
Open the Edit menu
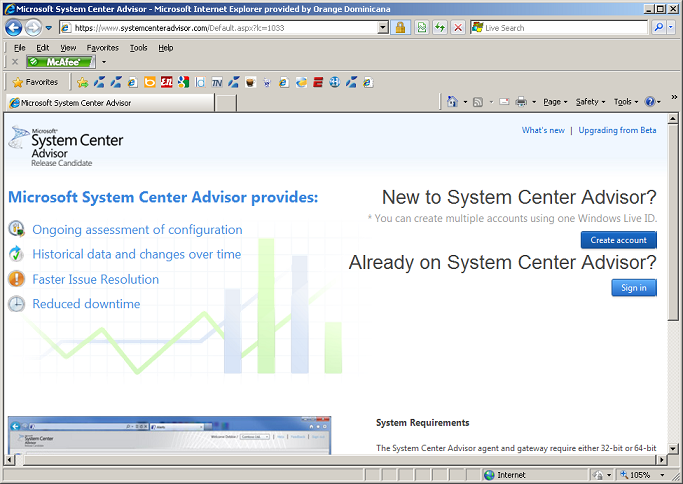coord(42,48)
